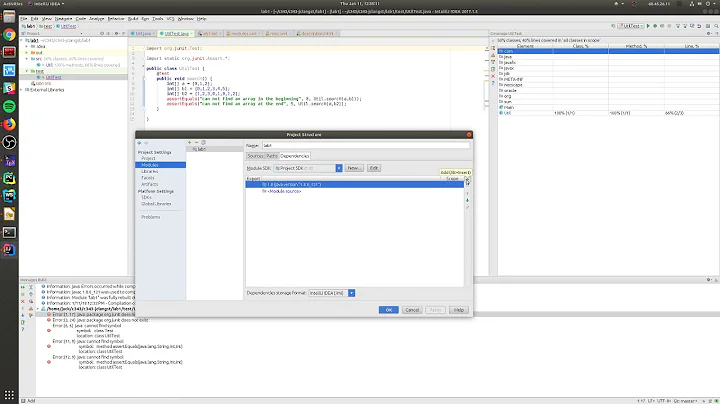This screenshot has height=404, width=720.
Task: Select the Dependencies tab
Action: pyautogui.click(x=295, y=156)
